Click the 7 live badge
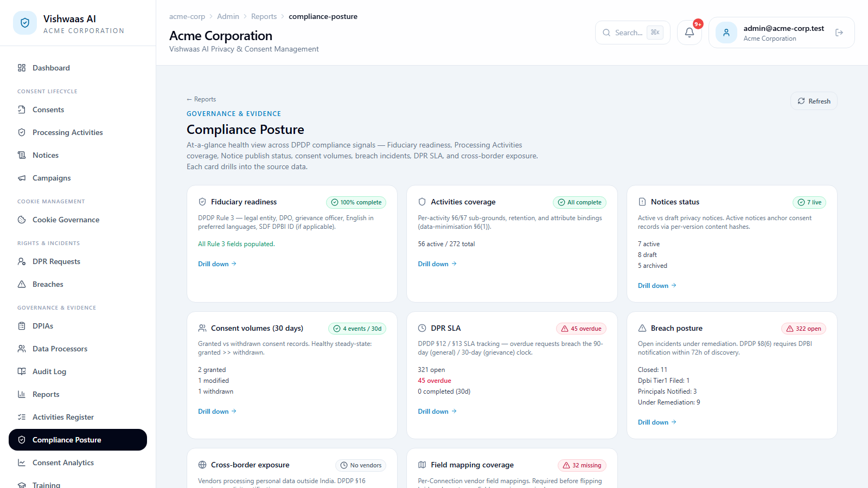 [x=809, y=202]
